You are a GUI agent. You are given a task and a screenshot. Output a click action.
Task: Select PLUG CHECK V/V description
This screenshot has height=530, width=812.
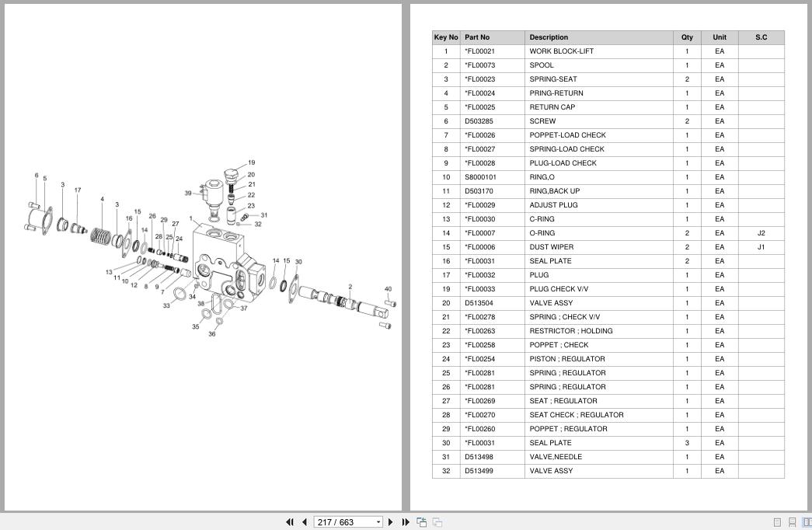(559, 289)
